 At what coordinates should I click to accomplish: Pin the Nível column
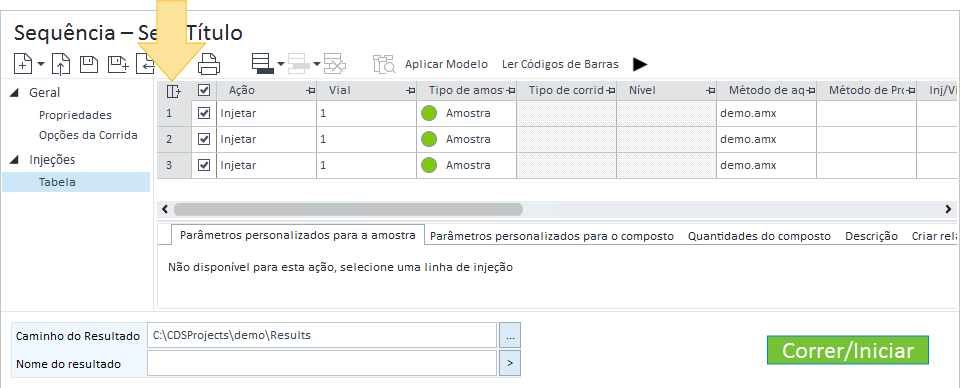click(710, 91)
